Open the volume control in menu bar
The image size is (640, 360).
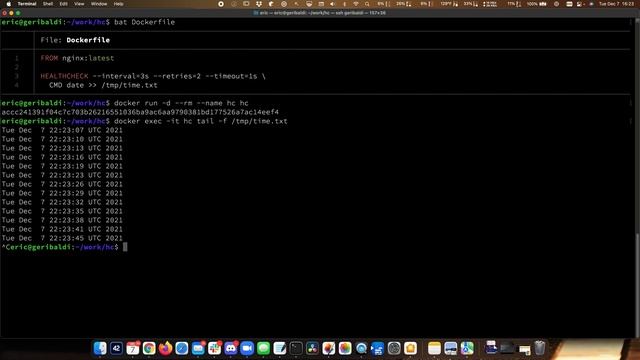click(x=332, y=4)
